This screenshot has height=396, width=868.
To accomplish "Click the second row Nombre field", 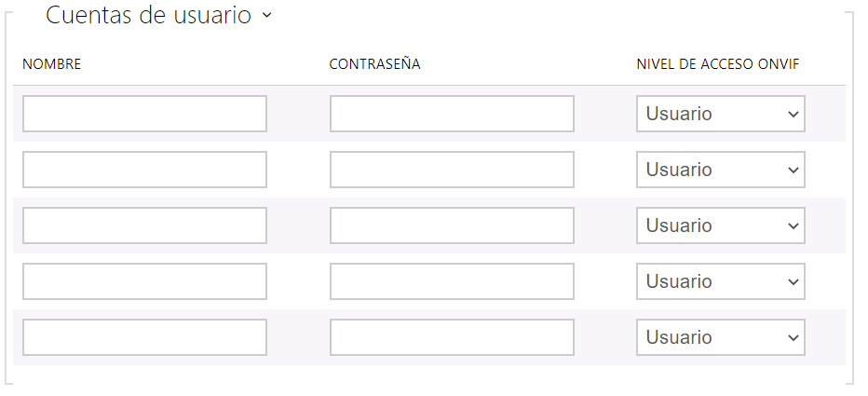I will point(144,170).
